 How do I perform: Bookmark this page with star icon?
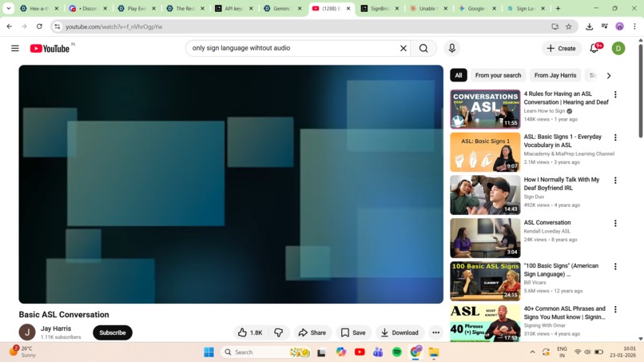(x=569, y=26)
